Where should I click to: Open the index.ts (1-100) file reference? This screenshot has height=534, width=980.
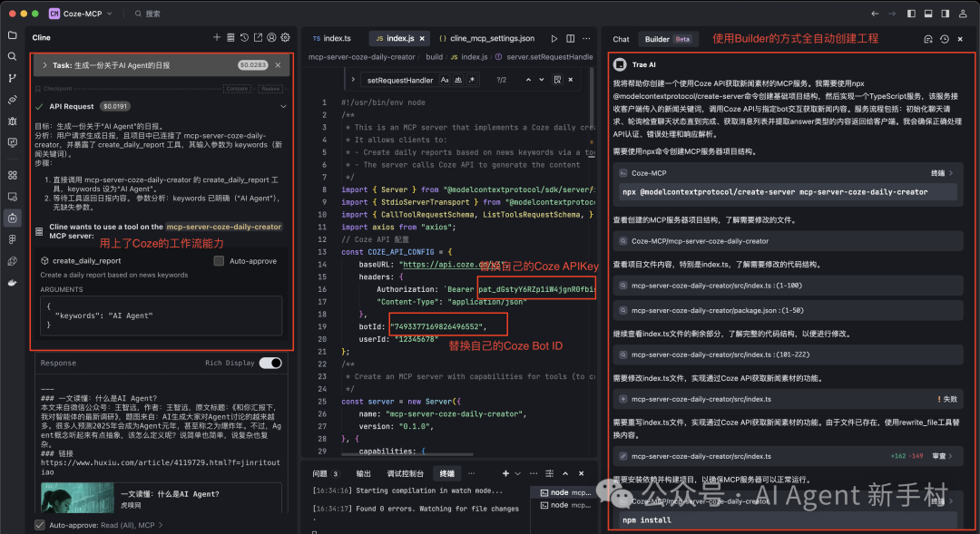coord(789,286)
